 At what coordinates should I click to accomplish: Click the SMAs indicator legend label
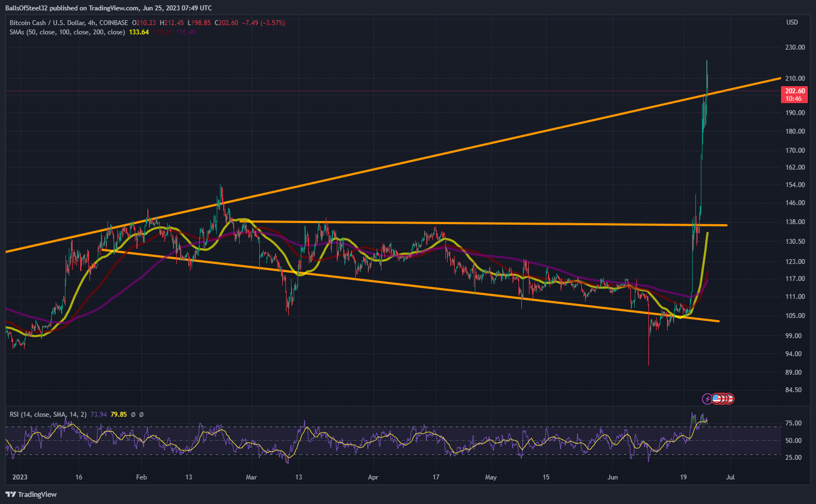click(x=67, y=32)
